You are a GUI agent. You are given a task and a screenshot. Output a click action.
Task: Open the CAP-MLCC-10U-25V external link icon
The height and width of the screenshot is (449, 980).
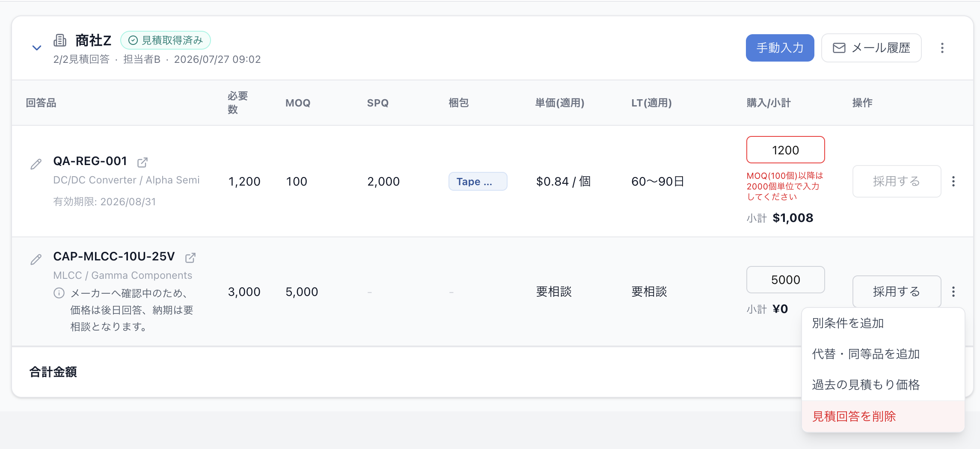[x=190, y=258]
